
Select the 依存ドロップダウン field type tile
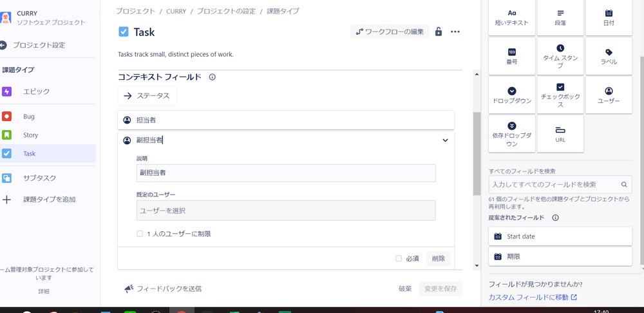(511, 134)
